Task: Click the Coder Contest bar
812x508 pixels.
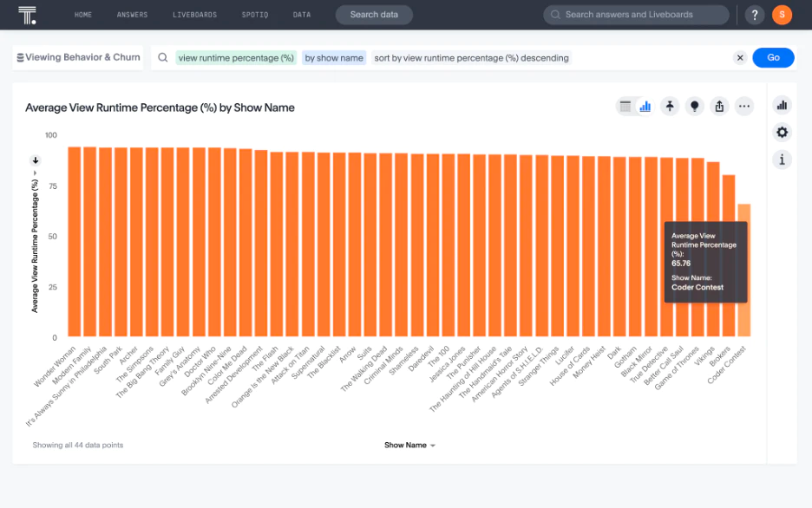Action: 744,270
